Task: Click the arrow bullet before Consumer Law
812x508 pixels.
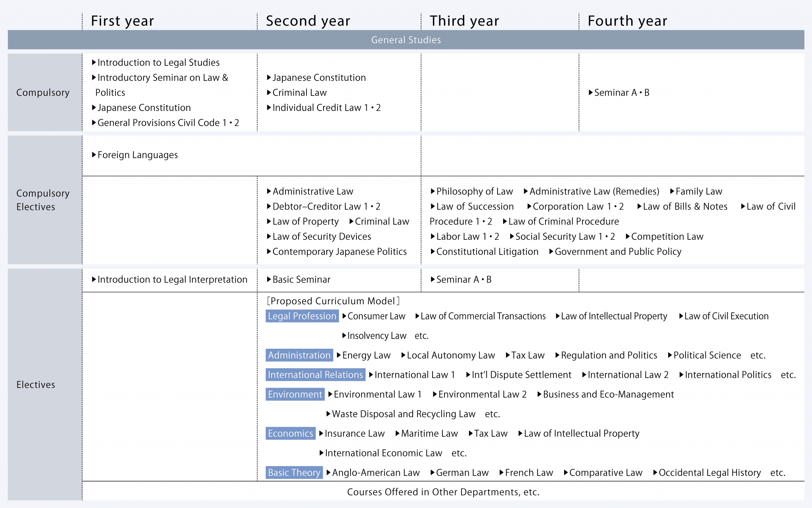Action: pos(344,316)
